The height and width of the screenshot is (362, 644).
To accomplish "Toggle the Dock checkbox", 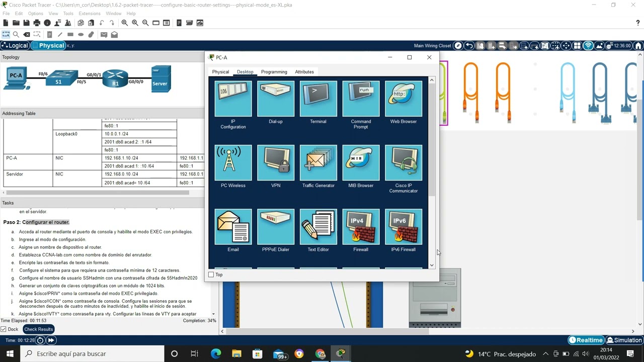I will tap(4, 329).
